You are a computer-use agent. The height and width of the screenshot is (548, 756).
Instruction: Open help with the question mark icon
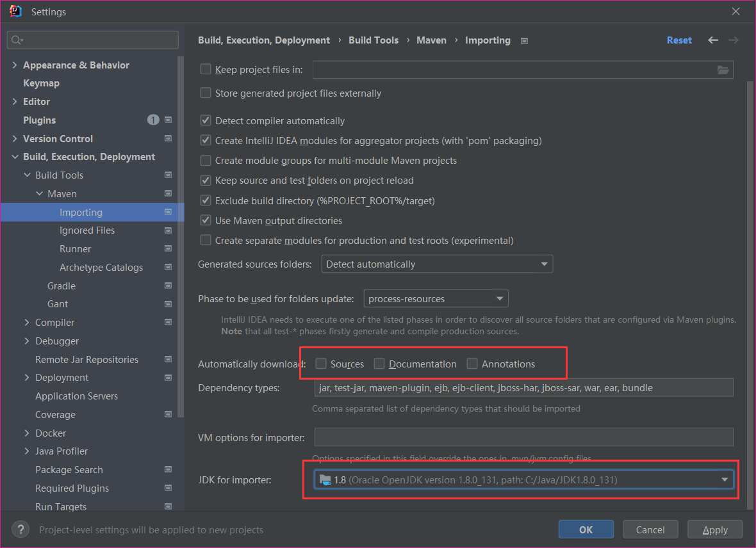tap(21, 529)
